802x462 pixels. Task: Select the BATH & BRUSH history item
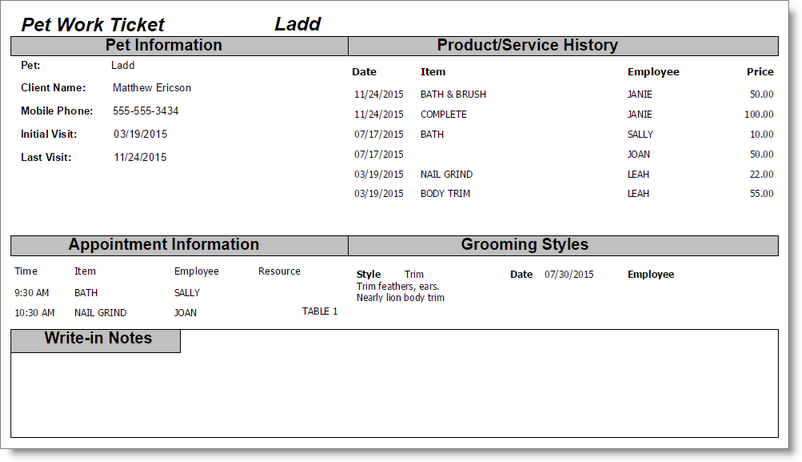[x=453, y=94]
